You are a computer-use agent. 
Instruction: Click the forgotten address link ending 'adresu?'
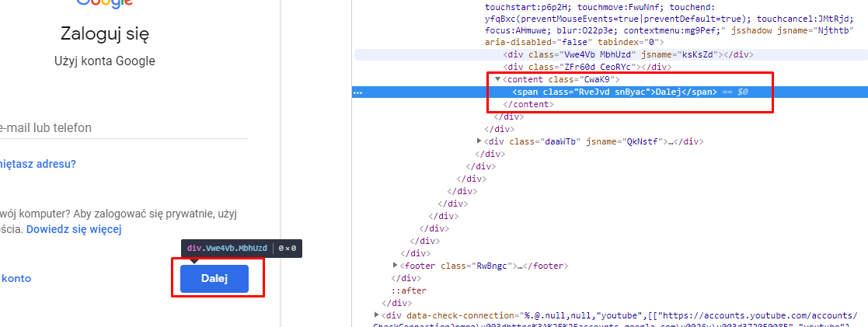[37, 164]
